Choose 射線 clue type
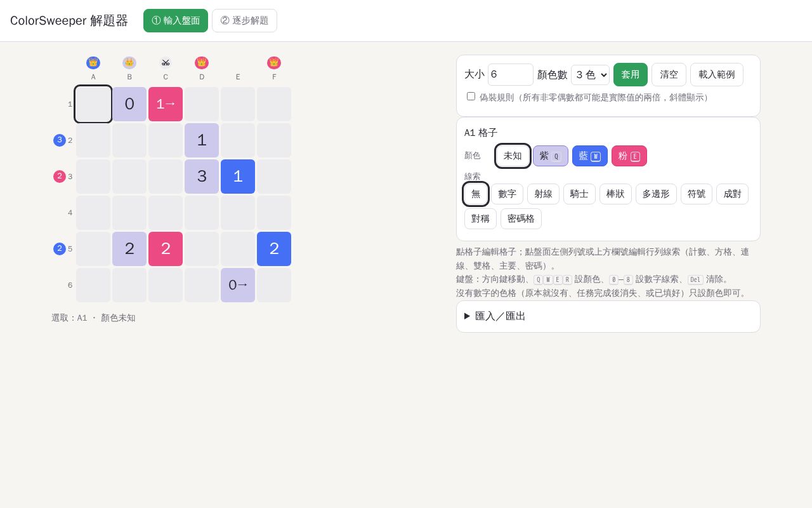This screenshot has width=812, height=508. 543,194
